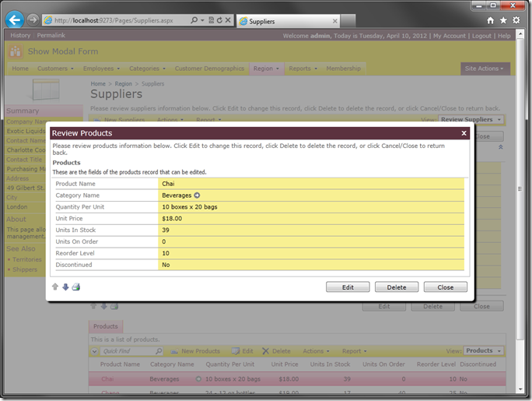Open the Report menu in products toolbar
Viewport: 532px width, 401px height.
354,351
